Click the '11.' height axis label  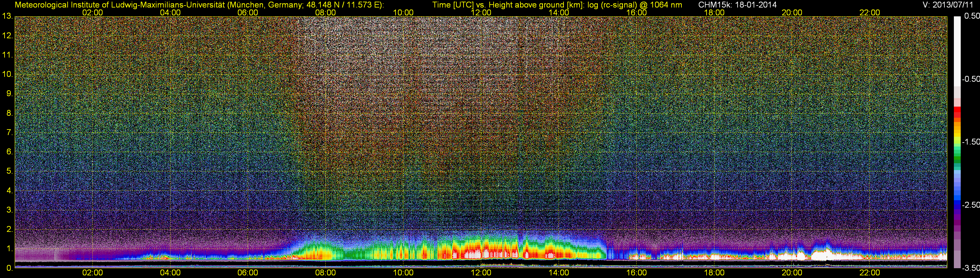click(8, 55)
